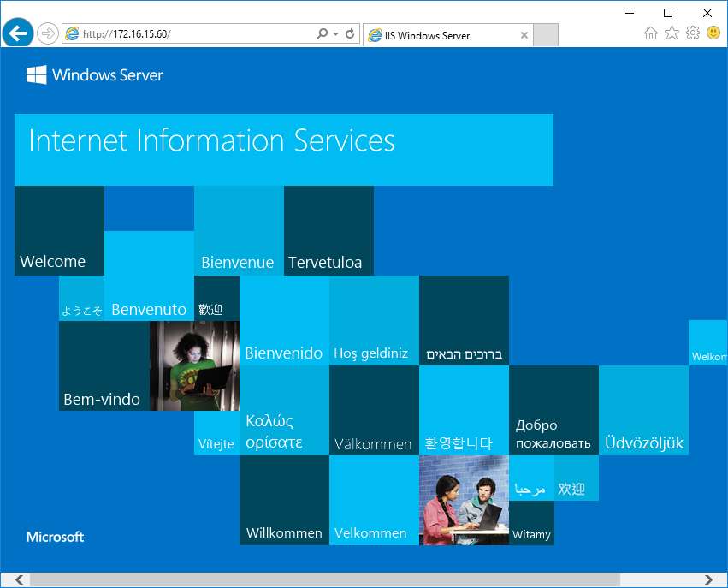Go to the Home page icon
Screen dimensions: 728x588
tap(651, 33)
